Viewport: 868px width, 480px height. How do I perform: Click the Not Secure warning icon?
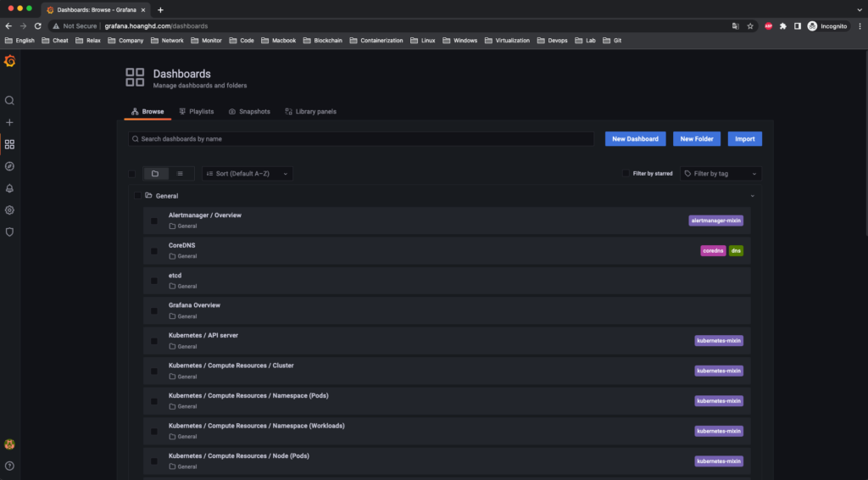[x=56, y=26]
